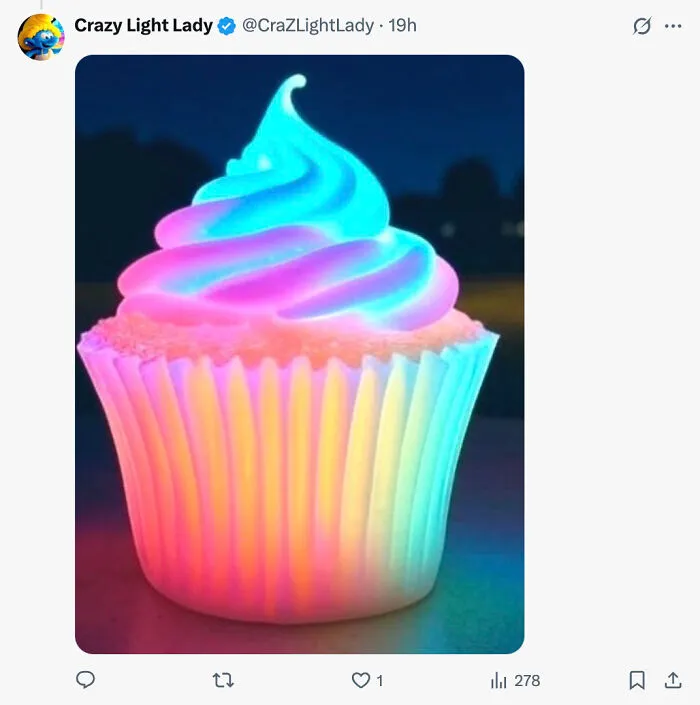The width and height of the screenshot is (700, 705).
Task: Repost this tweet using the arrows icon
Action: (x=223, y=680)
